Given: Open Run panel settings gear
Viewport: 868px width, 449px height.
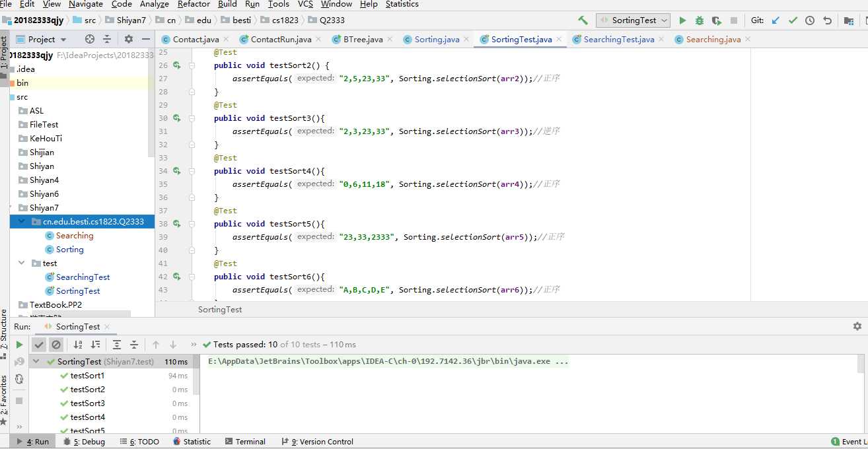Looking at the screenshot, I should (857, 326).
